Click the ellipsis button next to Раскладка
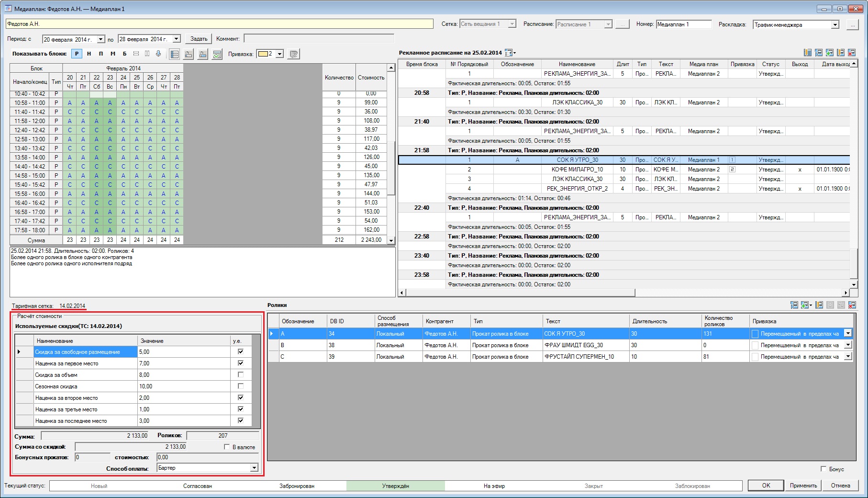This screenshot has width=868, height=498. (x=852, y=24)
